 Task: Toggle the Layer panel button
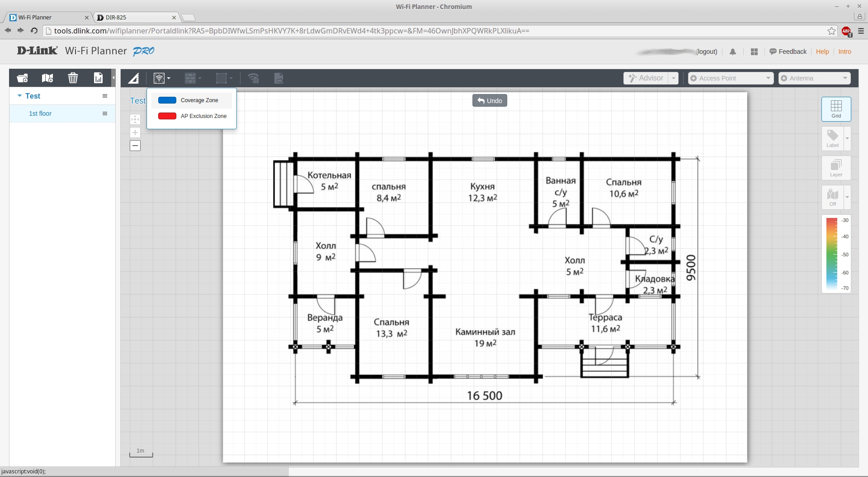coord(836,168)
